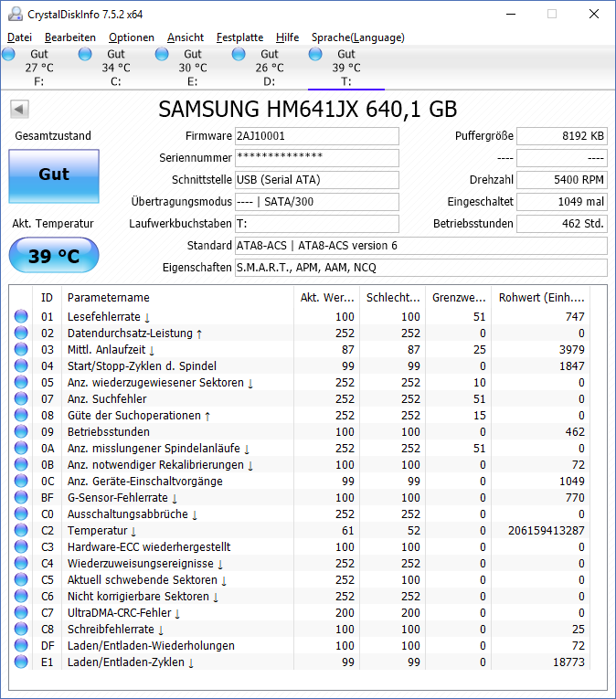Click the 39 °C temperature button
This screenshot has width=616, height=699.
54,255
